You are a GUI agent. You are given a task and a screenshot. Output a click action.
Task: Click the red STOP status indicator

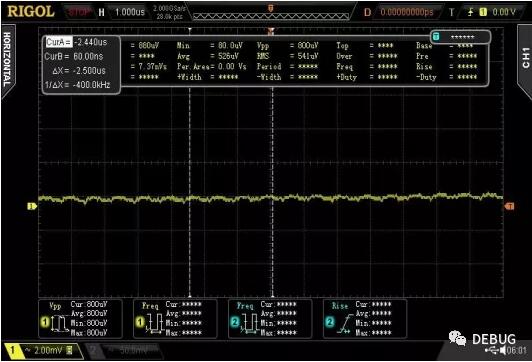pyautogui.click(x=79, y=12)
